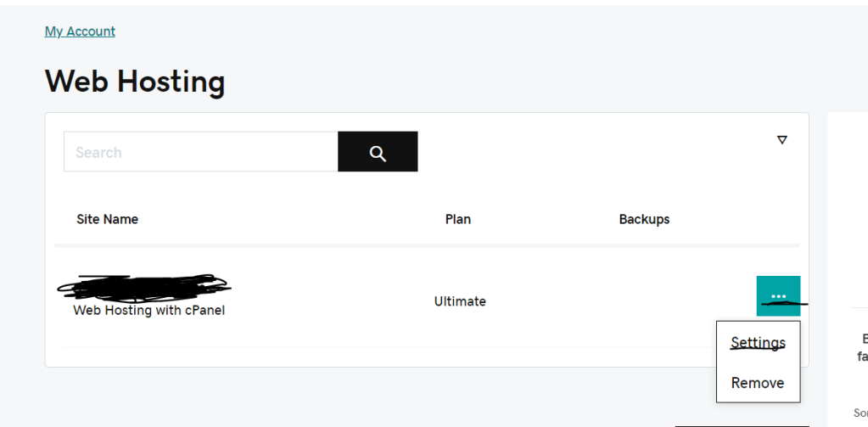Select Remove in the popup menu
Image resolution: width=868 pixels, height=427 pixels.
pos(757,383)
